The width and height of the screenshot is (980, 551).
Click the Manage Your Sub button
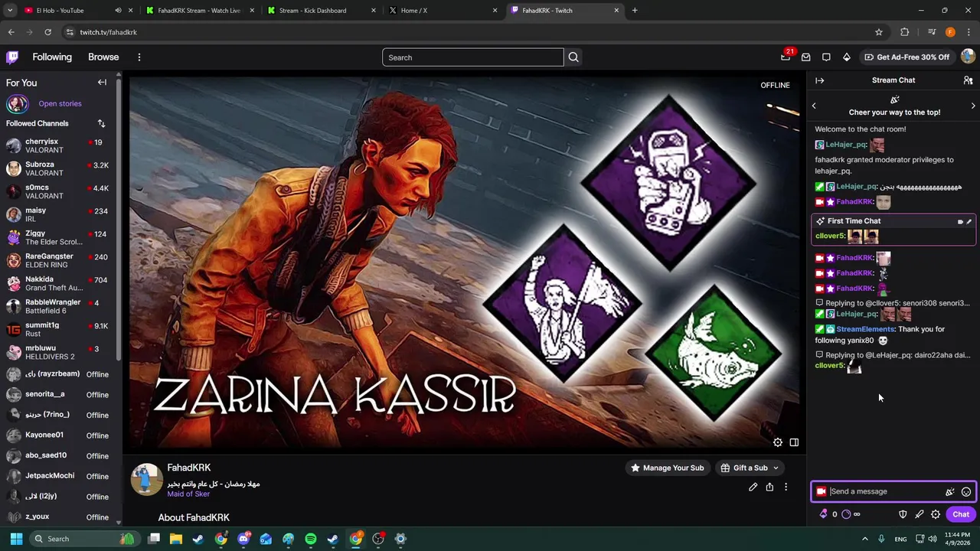point(666,468)
